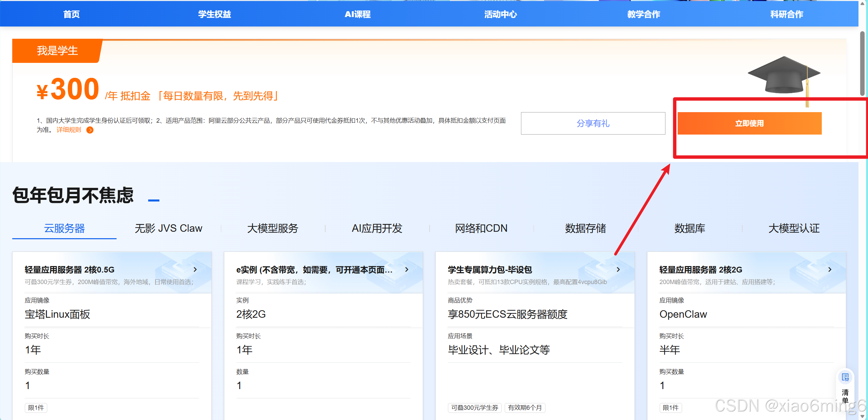Click the 半年 purchase duration value
The image size is (868, 420).
(x=670, y=350)
